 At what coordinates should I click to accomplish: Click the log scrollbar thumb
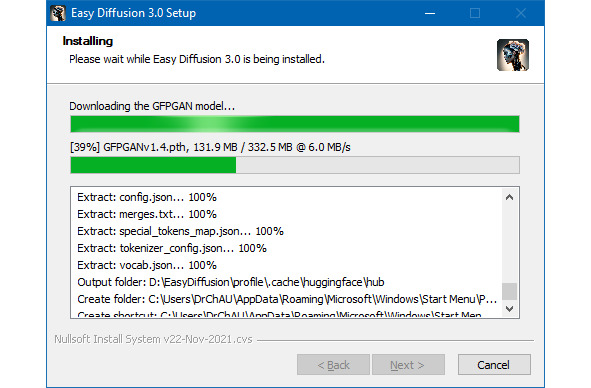pyautogui.click(x=509, y=291)
